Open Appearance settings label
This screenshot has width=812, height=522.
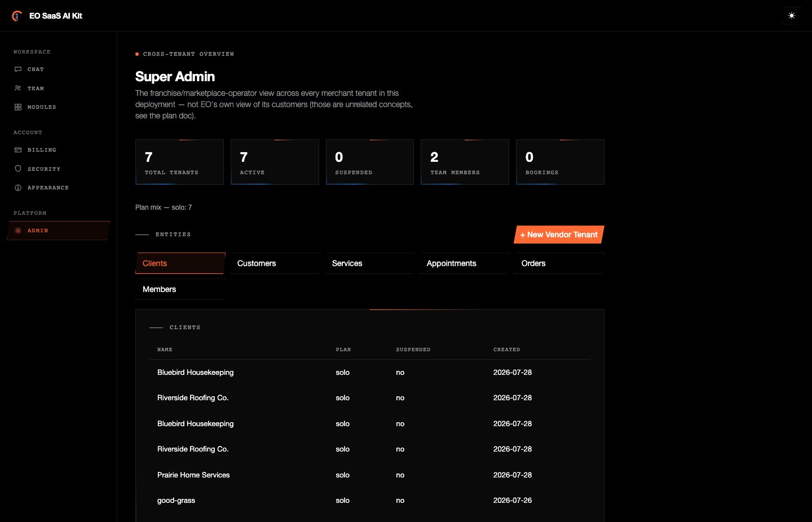48,188
